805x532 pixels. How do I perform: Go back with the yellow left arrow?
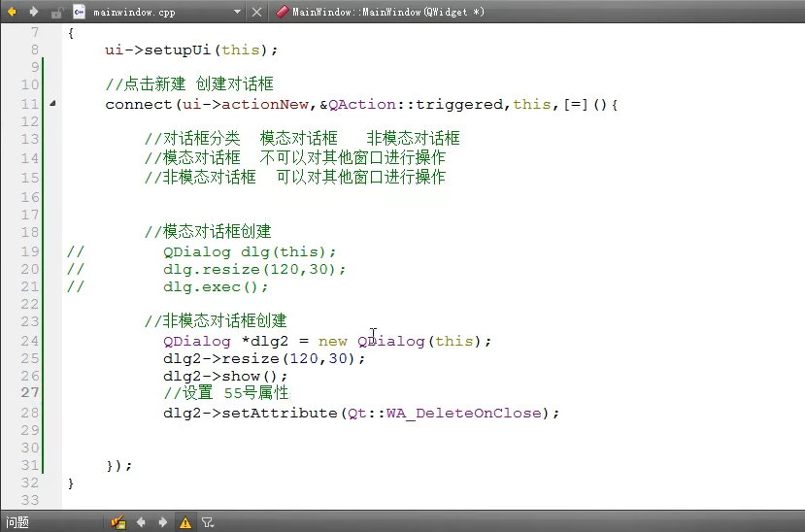pyautogui.click(x=12, y=12)
